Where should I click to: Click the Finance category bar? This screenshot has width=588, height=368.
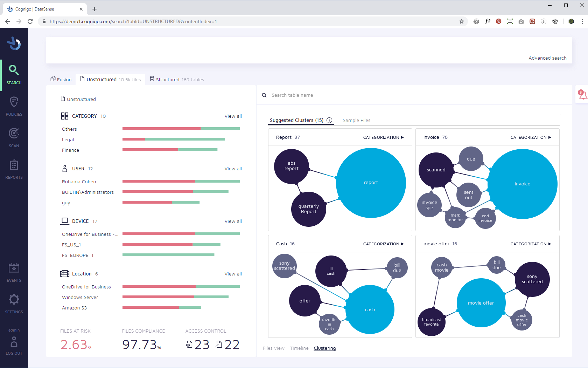(x=170, y=150)
